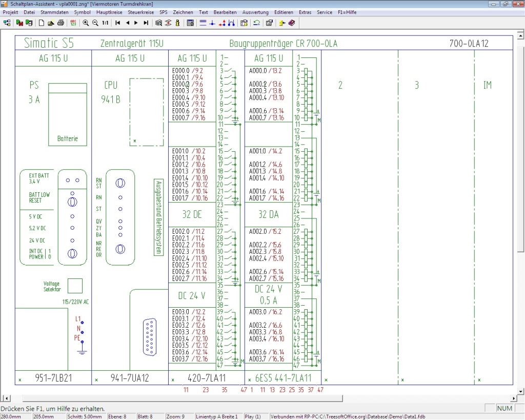Reset zoom with the 1:1 button
The image size is (525, 420).
tap(105, 23)
